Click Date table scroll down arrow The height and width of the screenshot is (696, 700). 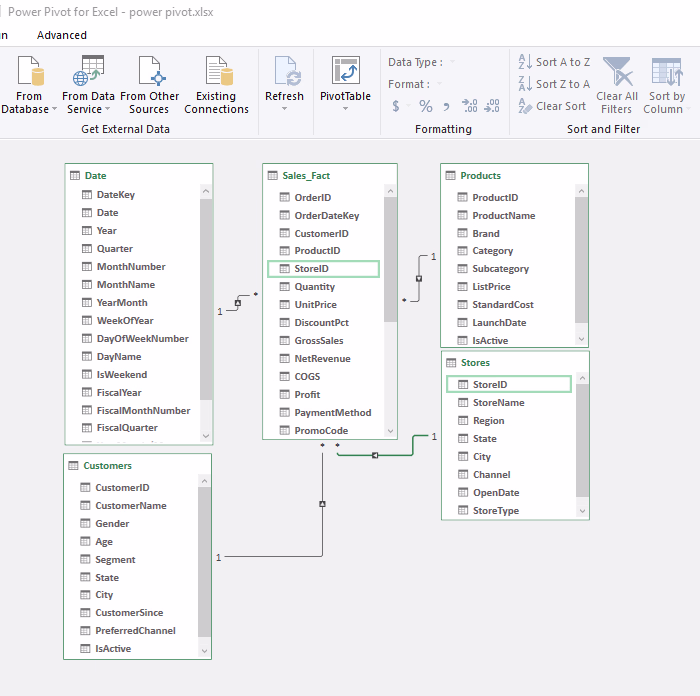pyautogui.click(x=206, y=436)
